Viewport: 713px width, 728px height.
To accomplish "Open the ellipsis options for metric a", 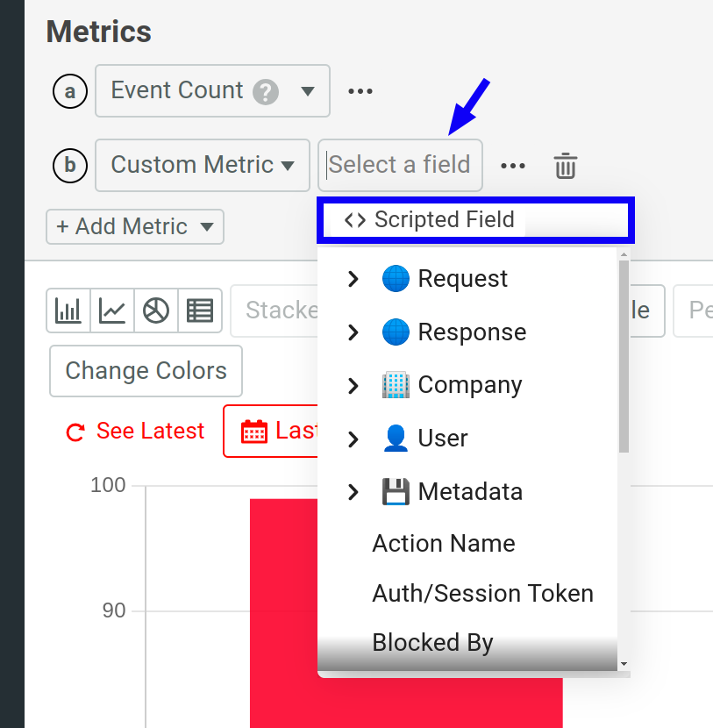I will pyautogui.click(x=360, y=89).
